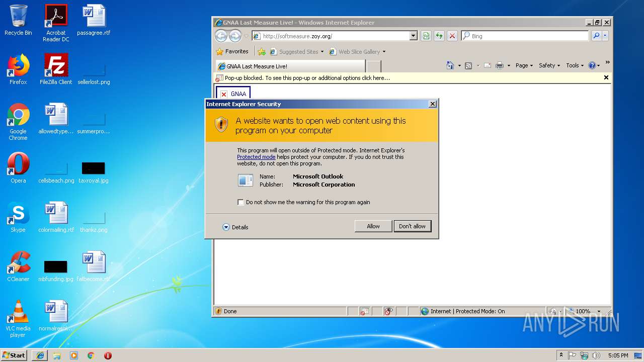Select the VLC media player desktop icon
Screen dimensions: 644x362
18,319
